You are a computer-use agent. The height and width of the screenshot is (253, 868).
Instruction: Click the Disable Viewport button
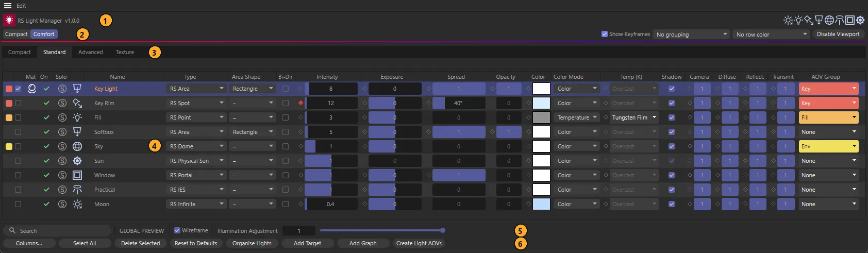click(x=838, y=34)
